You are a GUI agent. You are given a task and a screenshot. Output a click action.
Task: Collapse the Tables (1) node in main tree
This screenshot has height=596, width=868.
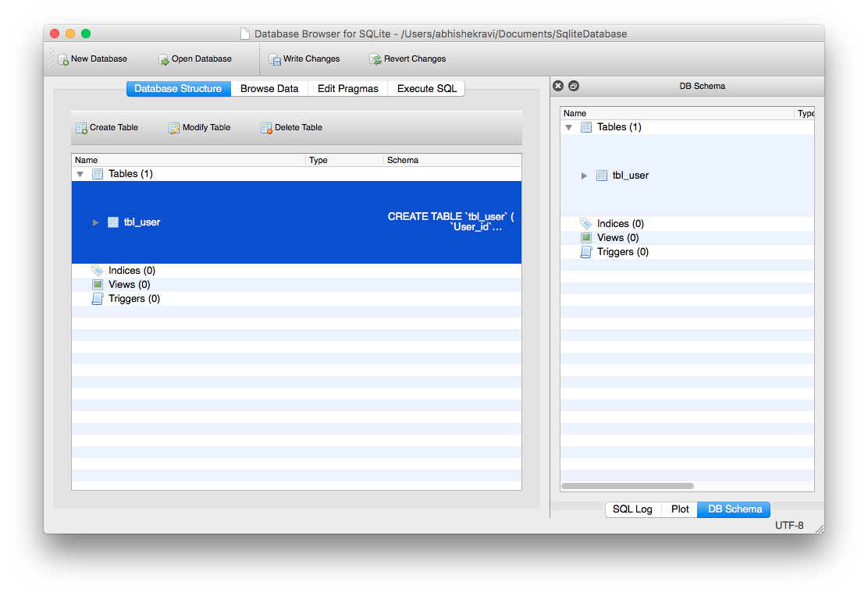pyautogui.click(x=80, y=174)
